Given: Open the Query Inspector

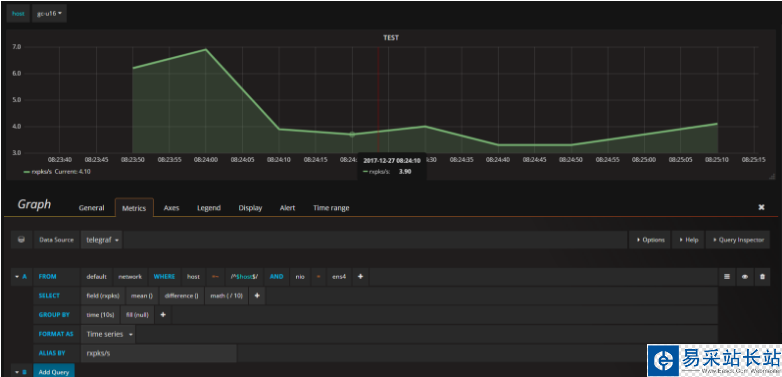Looking at the screenshot, I should click(738, 240).
